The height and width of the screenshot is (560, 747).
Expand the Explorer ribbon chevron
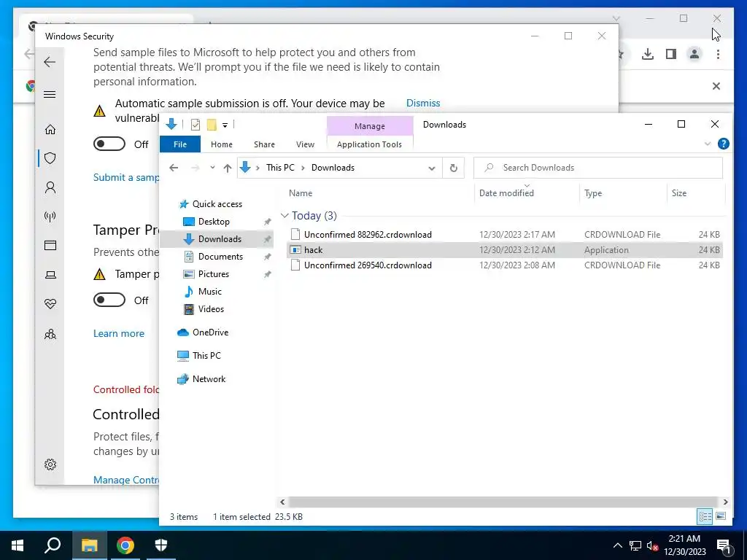[708, 144]
